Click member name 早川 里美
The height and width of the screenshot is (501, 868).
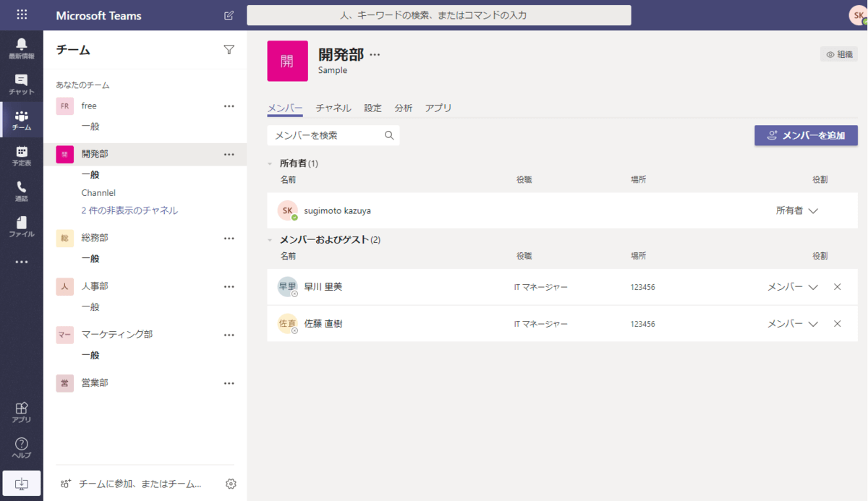323,287
